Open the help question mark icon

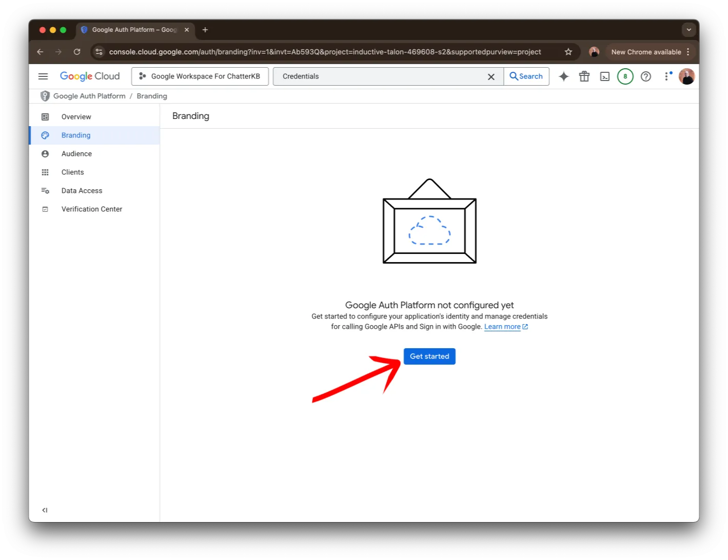coord(646,76)
